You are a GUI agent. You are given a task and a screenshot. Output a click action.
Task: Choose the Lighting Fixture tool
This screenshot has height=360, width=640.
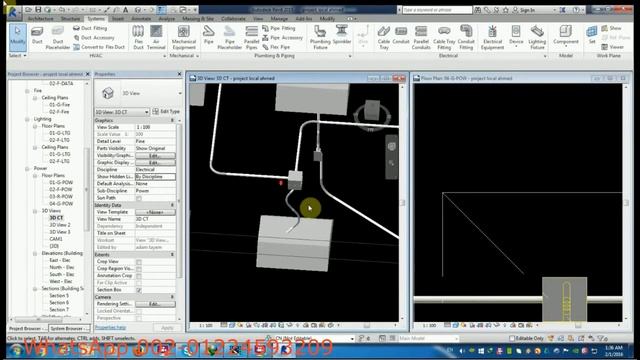point(537,37)
